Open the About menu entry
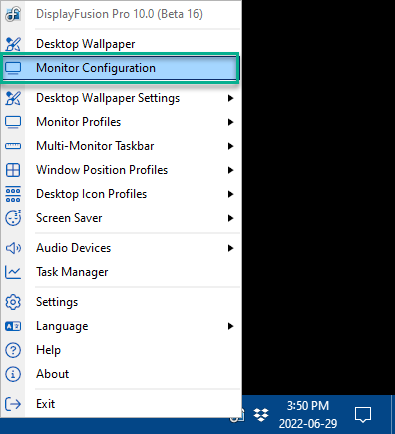 pyautogui.click(x=120, y=374)
